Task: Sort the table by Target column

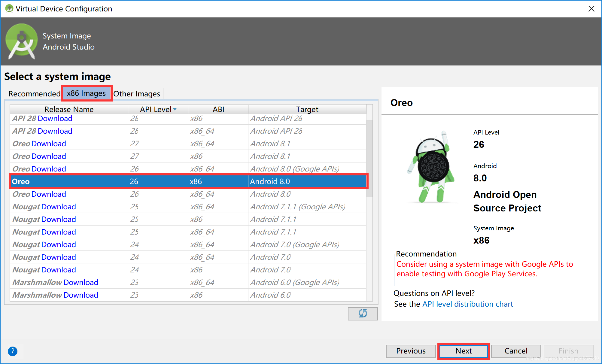Action: 307,109
